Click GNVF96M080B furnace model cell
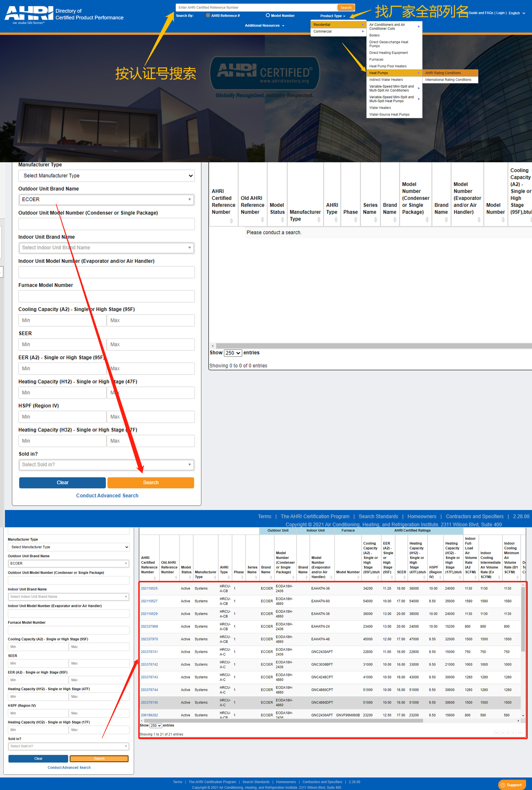Viewport: 532px width, 790px height. pos(348,715)
